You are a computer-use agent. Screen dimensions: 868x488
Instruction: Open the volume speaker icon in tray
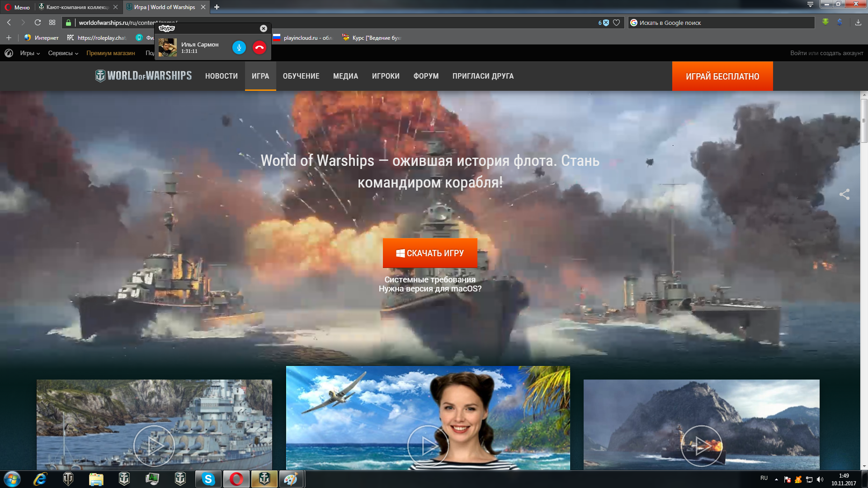coord(820,479)
